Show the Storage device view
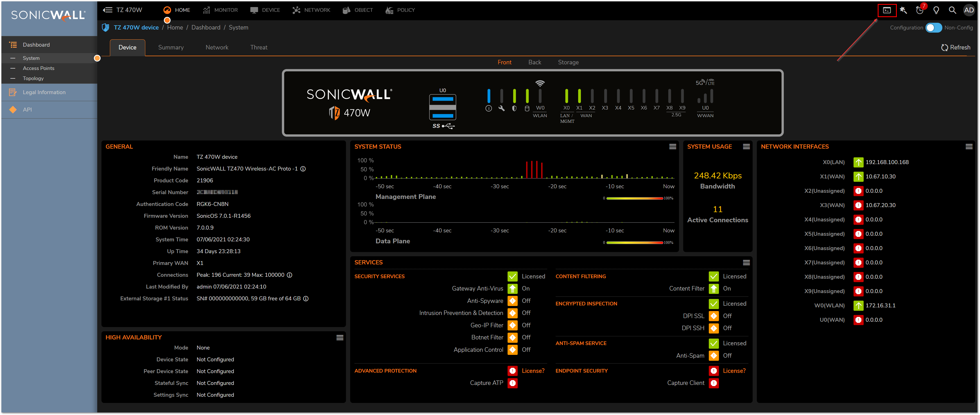This screenshot has height=415, width=980. 568,62
